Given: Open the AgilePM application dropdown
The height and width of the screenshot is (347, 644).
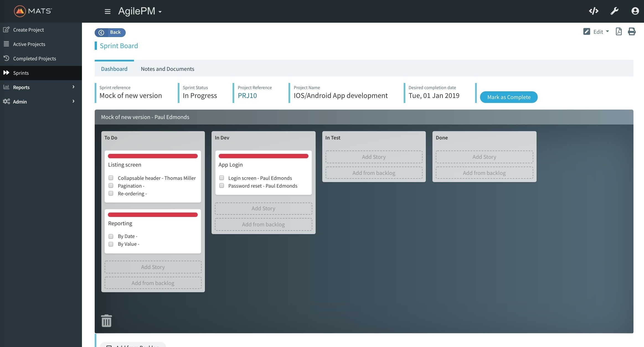Looking at the screenshot, I should (140, 11).
